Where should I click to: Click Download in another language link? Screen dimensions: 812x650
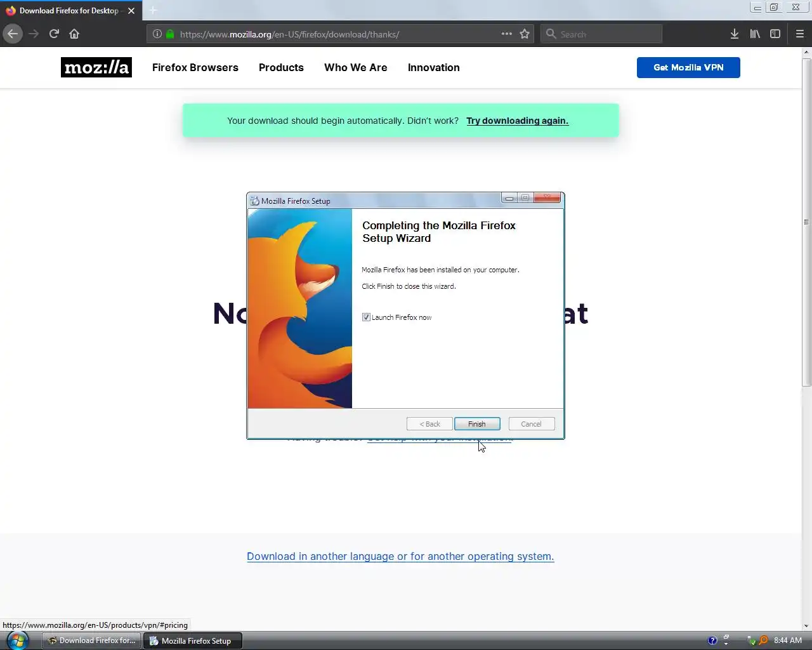tap(400, 557)
